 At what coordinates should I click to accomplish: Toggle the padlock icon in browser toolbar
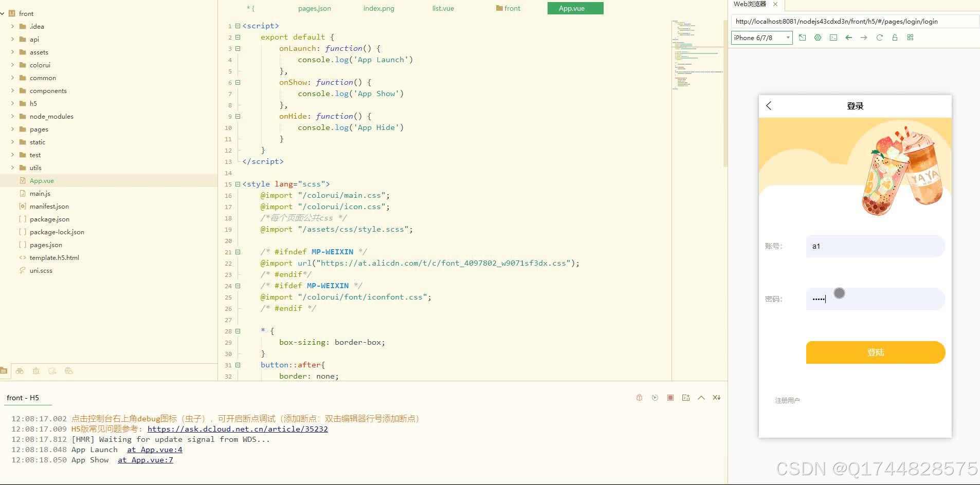[895, 38]
